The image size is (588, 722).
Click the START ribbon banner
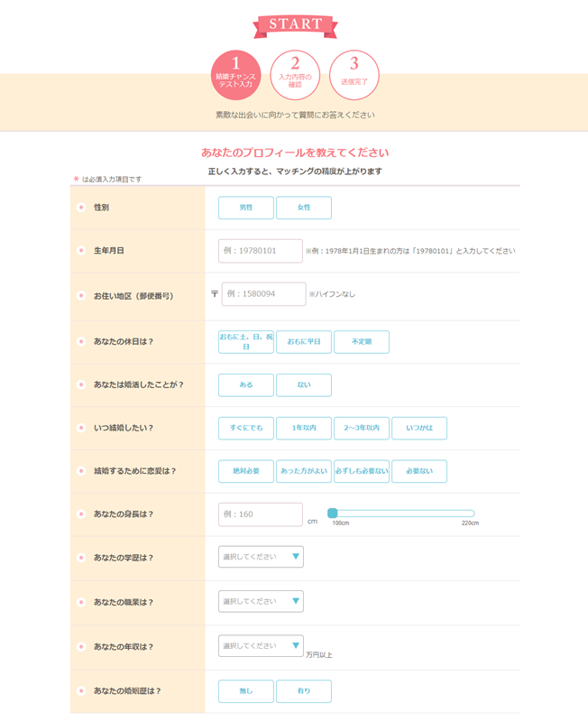(x=295, y=24)
